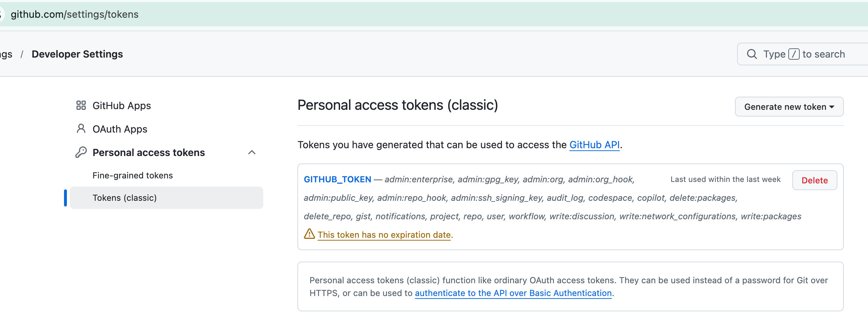Select Tokens (classic) in the sidebar
Screen dimensions: 868x317
pos(125,198)
